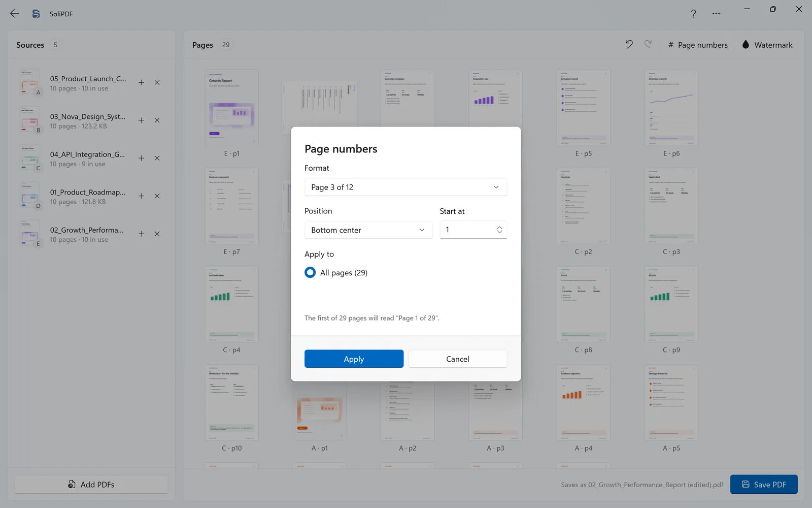Viewport: 812px width, 508px height.
Task: Select the All pages (29) radio button
Action: [x=310, y=273]
